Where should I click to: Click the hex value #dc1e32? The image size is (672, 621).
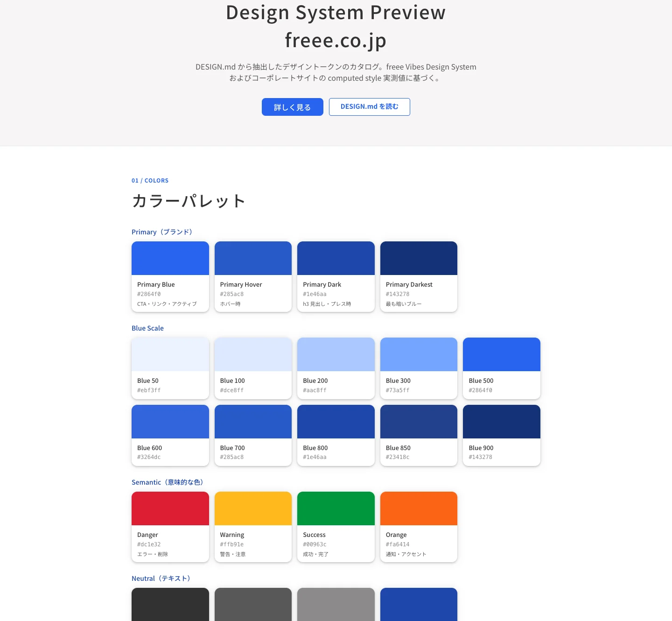pyautogui.click(x=149, y=544)
